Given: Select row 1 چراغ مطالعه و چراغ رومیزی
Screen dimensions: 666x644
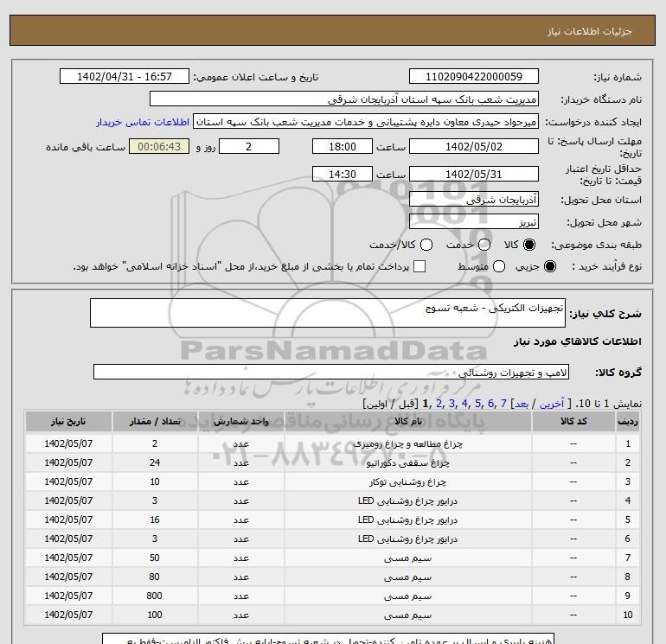Looking at the screenshot, I should 332,443.
